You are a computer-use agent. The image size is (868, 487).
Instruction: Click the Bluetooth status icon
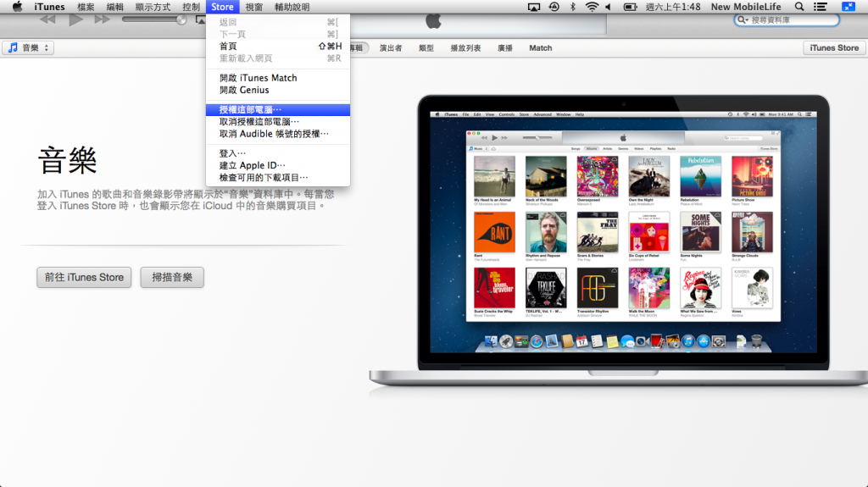point(572,7)
